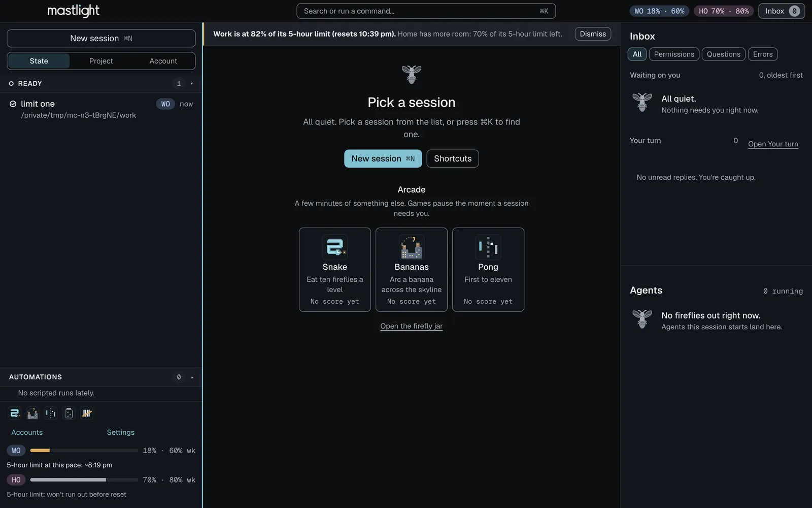
Task: Click the HO 70% · 80% usage pill
Action: (723, 11)
